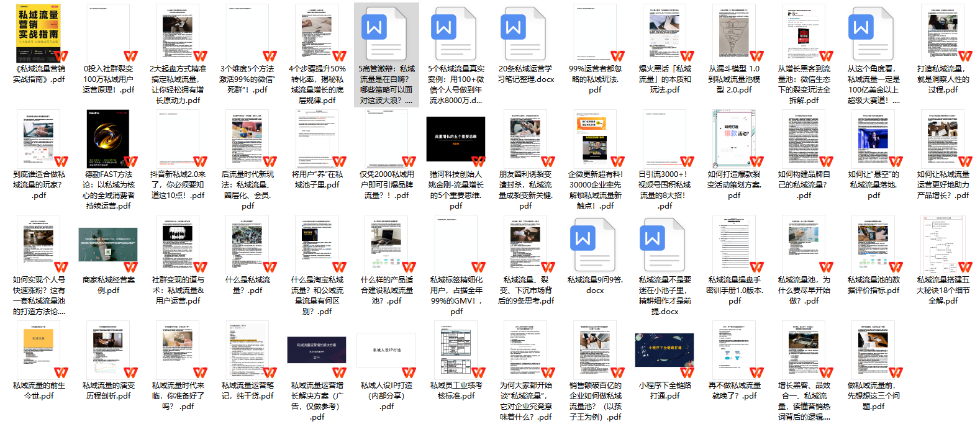980x442 pixels.
Task: Select the 私域流量池,为什么要尽早开始做 pdf
Action: [x=804, y=243]
